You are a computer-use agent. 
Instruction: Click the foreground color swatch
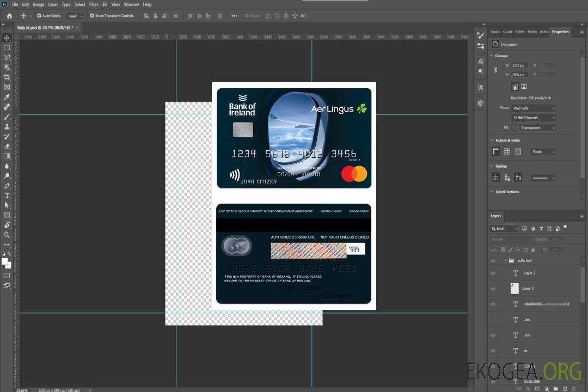[x=5, y=261]
